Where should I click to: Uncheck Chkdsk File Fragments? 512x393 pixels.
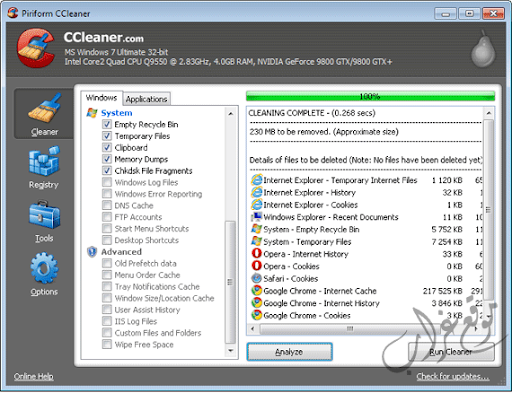point(107,171)
